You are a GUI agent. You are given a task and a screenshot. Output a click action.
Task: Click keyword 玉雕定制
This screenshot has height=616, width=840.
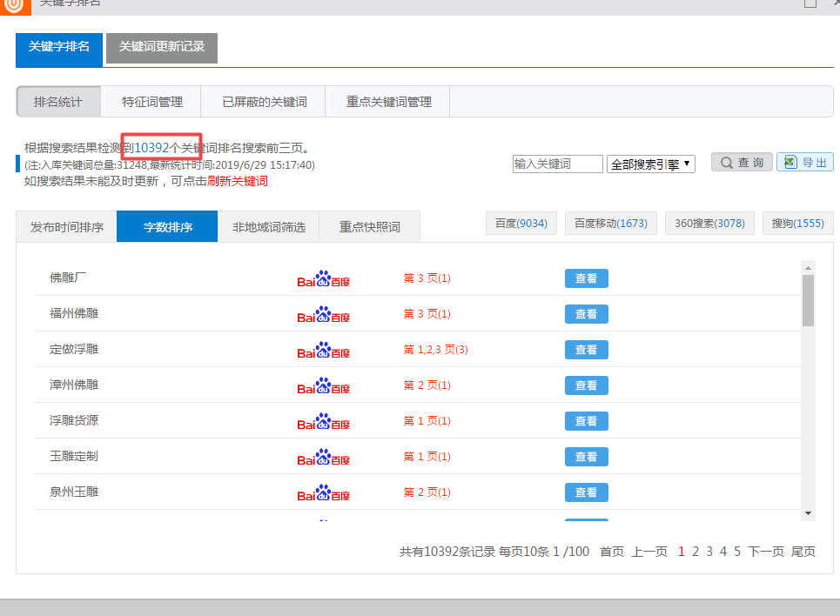tap(74, 457)
